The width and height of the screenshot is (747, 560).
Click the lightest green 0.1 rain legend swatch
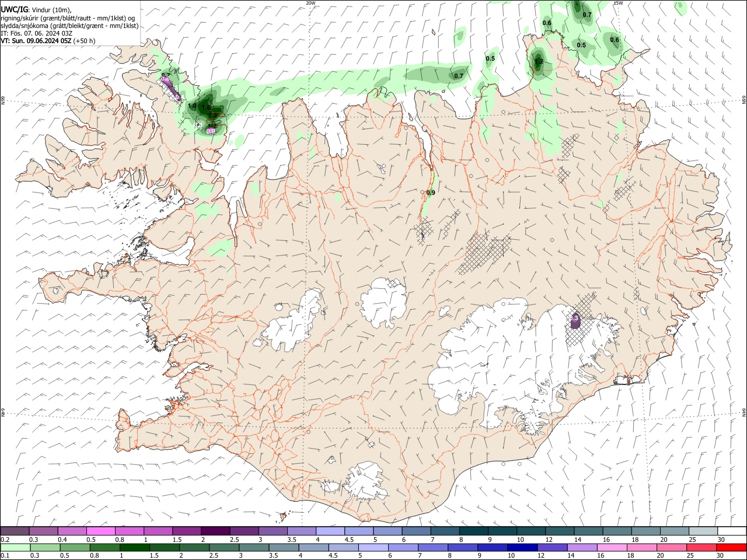(x=15, y=548)
